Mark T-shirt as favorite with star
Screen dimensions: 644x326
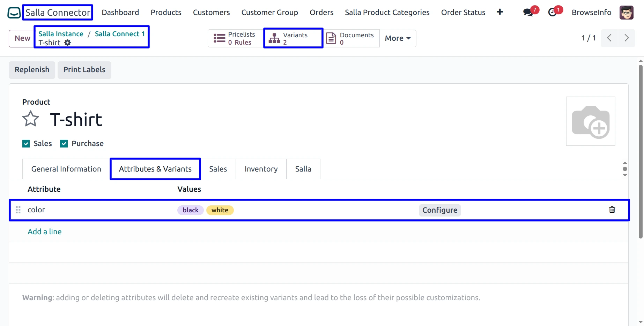[31, 119]
